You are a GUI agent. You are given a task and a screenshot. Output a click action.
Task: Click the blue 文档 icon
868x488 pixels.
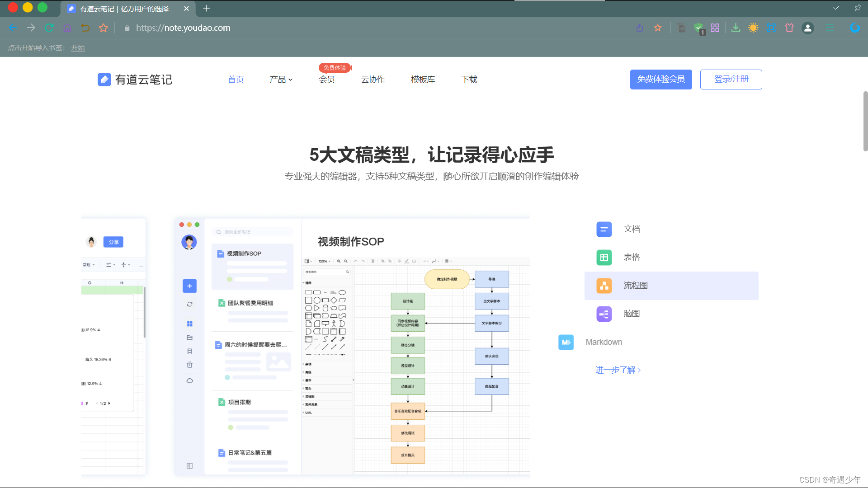[604, 229]
